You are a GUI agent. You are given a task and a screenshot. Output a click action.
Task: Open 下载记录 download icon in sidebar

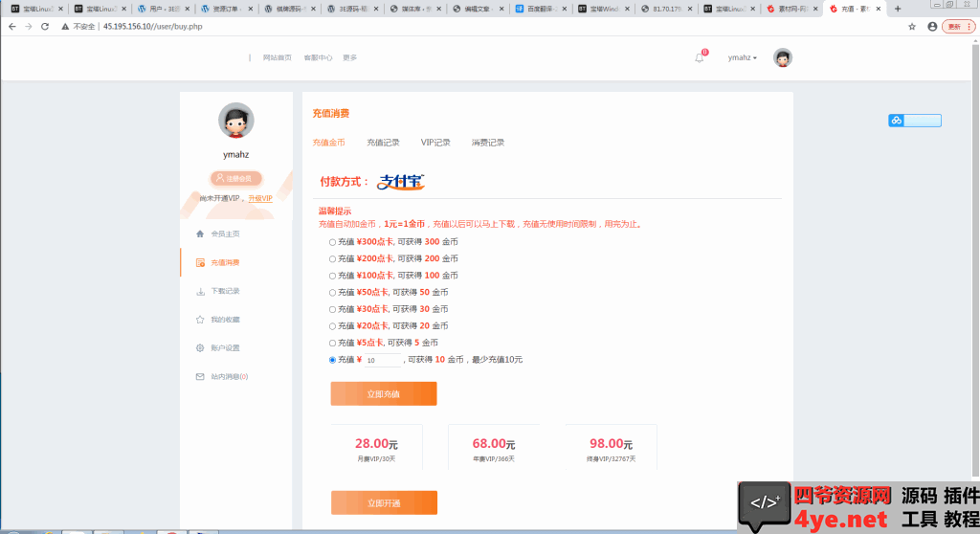point(200,291)
